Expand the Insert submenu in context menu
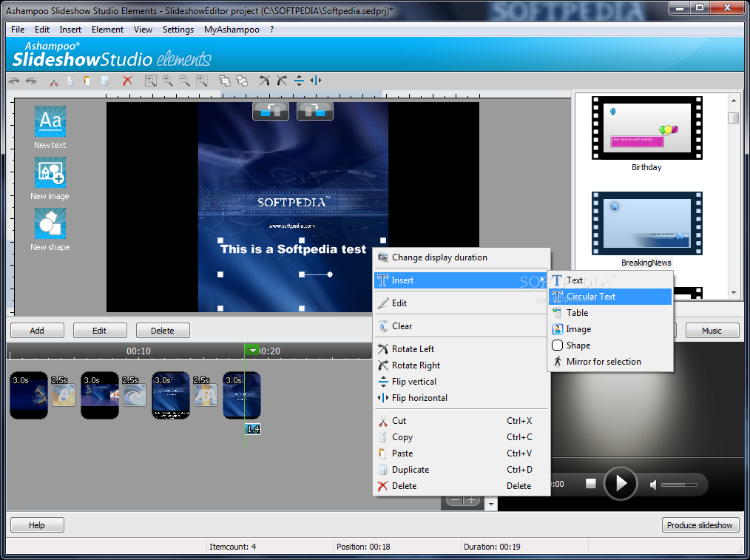This screenshot has height=560, width=750. coord(462,280)
